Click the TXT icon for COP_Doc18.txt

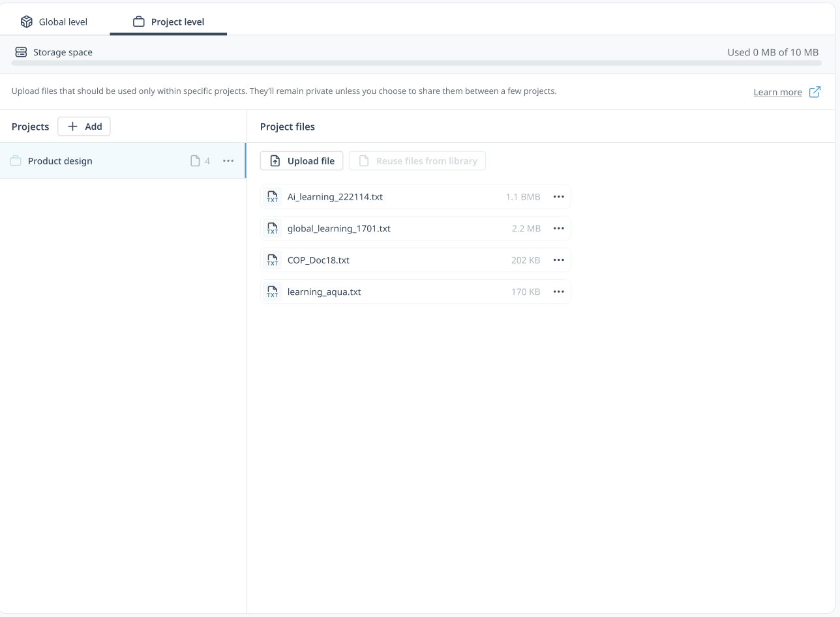(273, 260)
